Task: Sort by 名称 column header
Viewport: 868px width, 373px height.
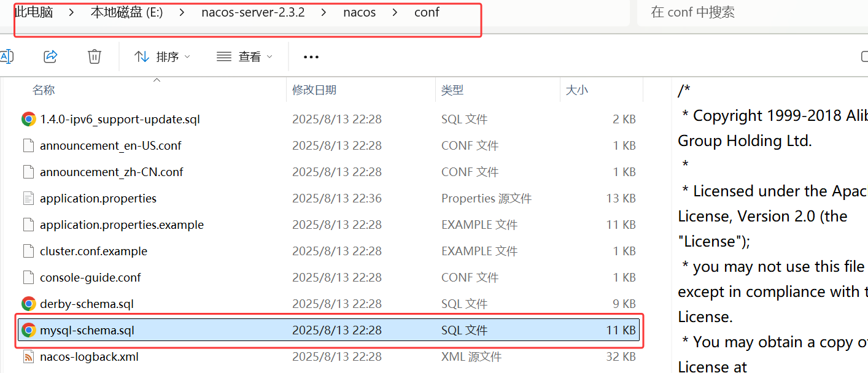Action: (44, 90)
